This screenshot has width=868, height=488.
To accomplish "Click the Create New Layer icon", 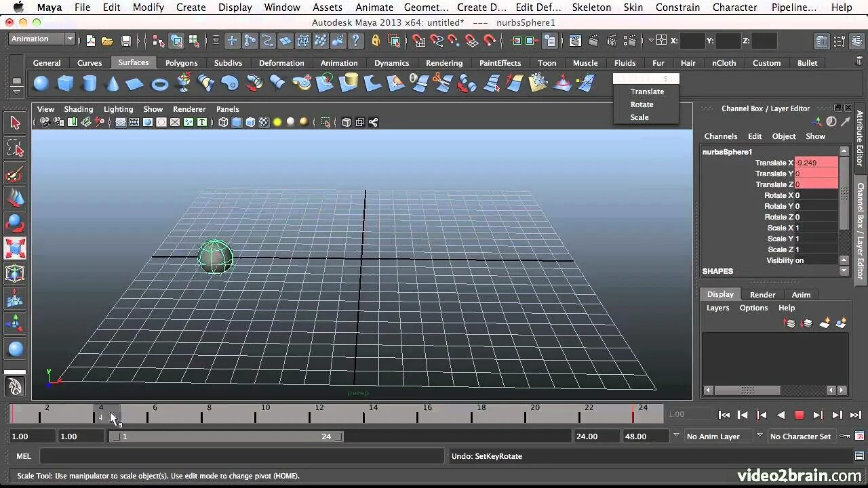I will pyautogui.click(x=825, y=323).
